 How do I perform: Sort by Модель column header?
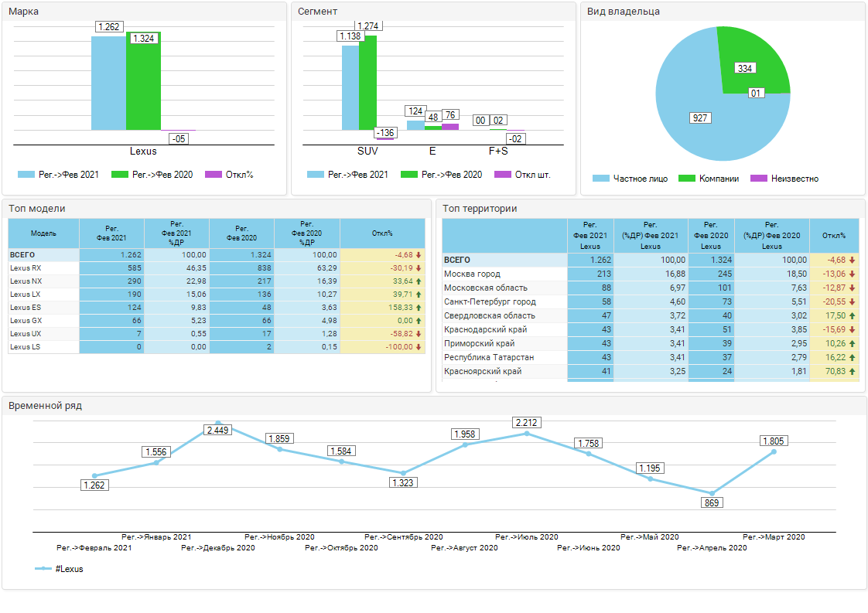(43, 233)
